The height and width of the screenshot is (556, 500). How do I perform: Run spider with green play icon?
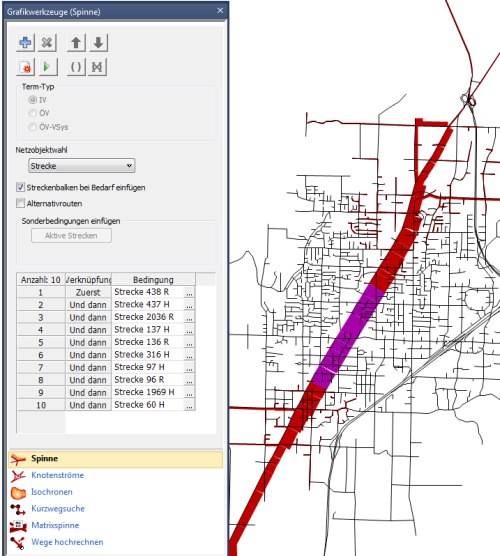(x=48, y=67)
